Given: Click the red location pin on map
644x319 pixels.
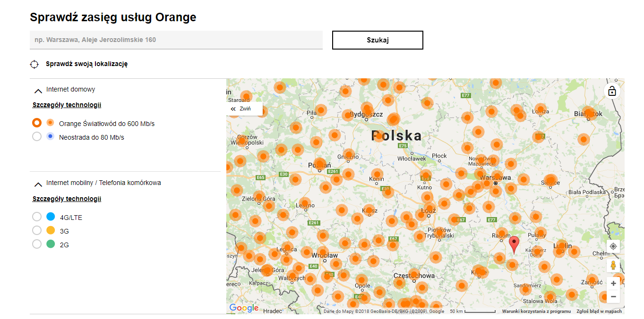Looking at the screenshot, I should pos(514,244).
